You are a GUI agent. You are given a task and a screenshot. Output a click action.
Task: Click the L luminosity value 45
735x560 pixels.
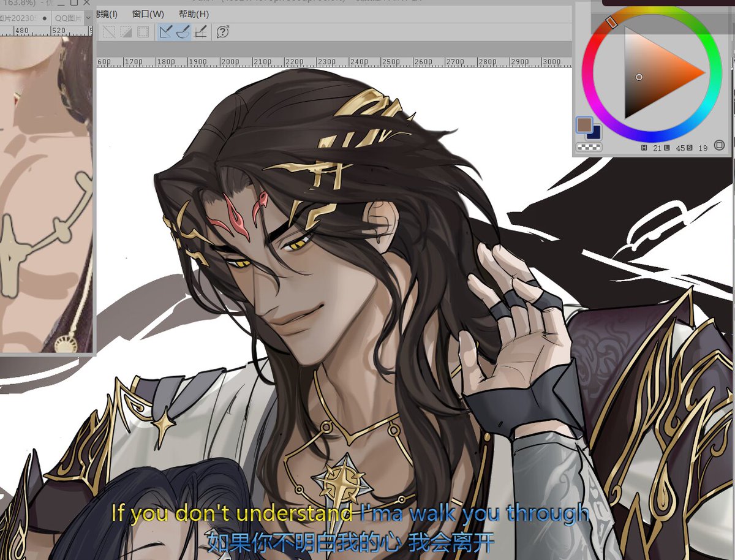click(680, 148)
